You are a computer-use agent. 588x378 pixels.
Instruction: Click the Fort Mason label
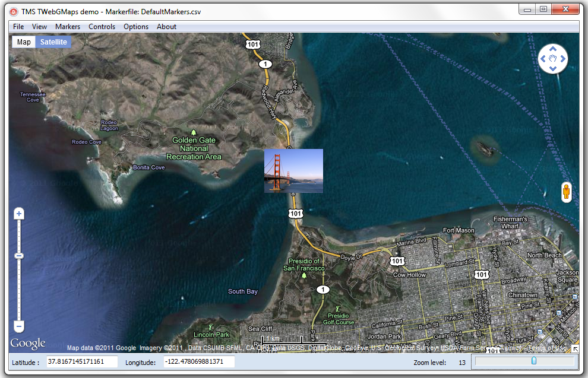[x=459, y=230]
